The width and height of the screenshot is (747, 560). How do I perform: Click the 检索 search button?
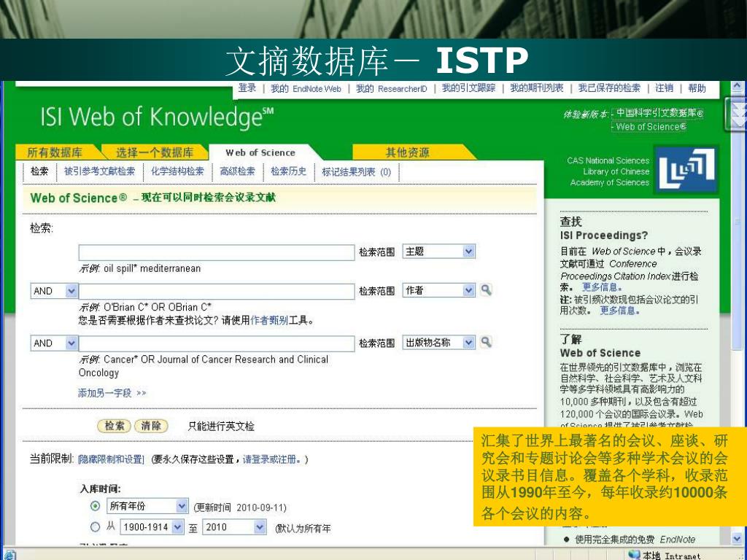click(115, 426)
